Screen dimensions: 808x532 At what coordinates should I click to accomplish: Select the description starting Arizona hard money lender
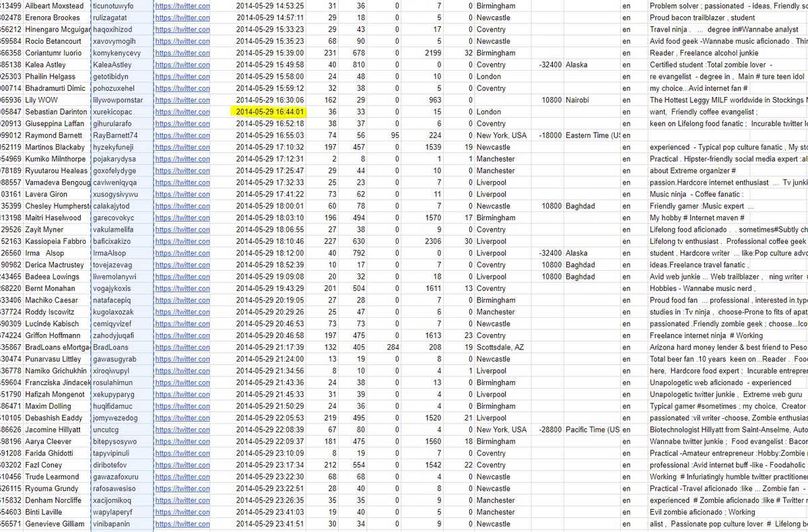(727, 347)
